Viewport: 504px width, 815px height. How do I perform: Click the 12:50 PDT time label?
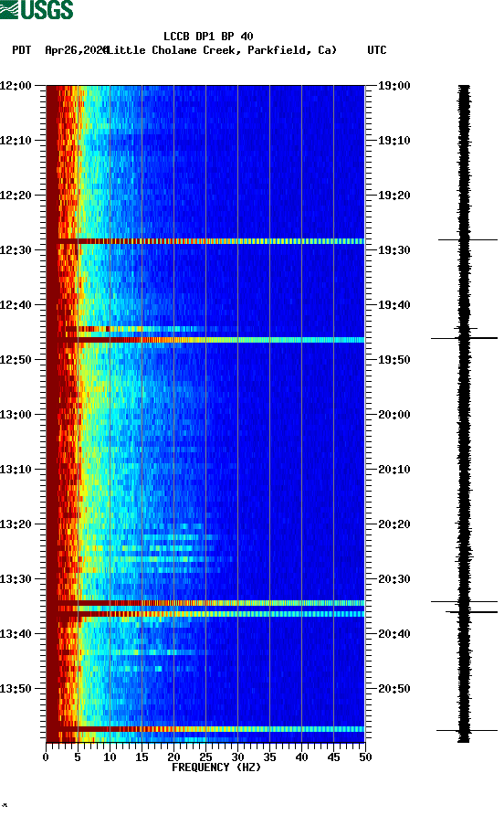point(16,360)
